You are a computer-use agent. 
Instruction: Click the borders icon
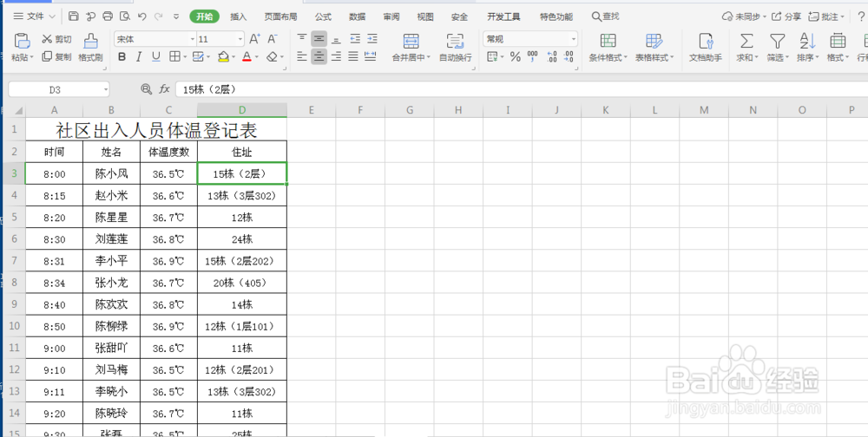point(174,56)
